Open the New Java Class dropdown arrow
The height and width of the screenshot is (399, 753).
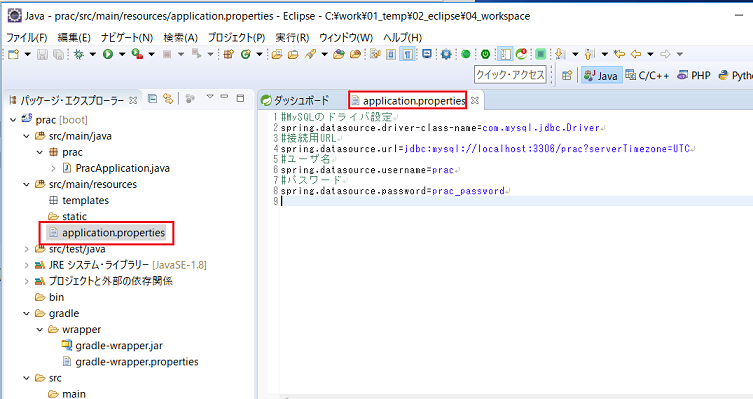pos(259,54)
